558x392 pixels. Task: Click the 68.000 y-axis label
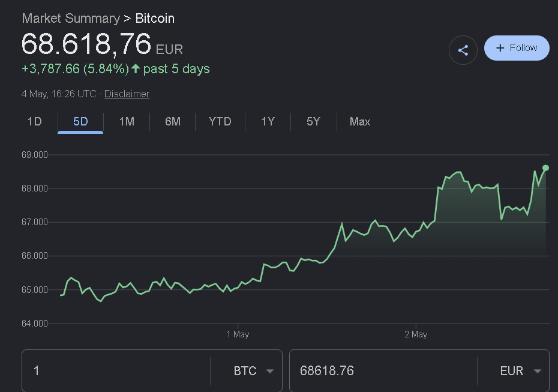[35, 188]
